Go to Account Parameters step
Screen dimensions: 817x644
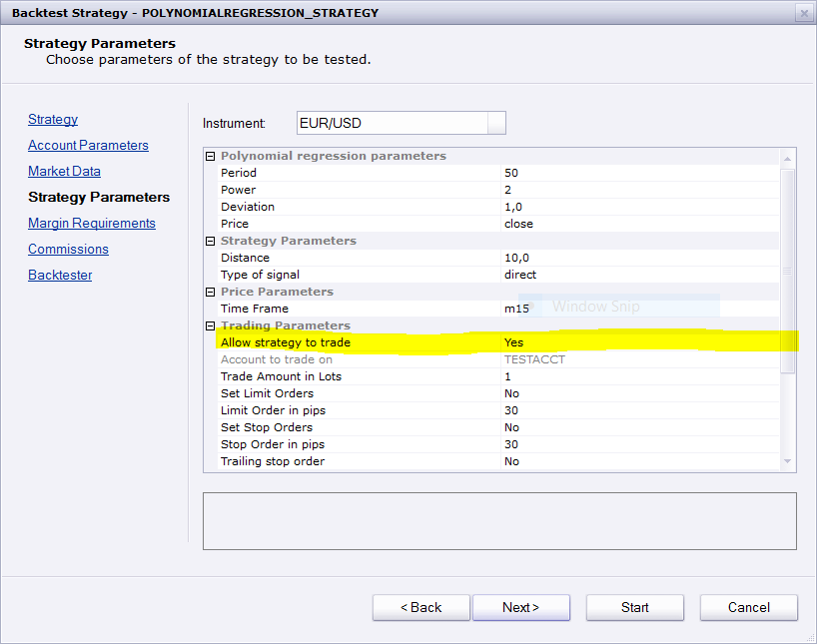point(88,146)
